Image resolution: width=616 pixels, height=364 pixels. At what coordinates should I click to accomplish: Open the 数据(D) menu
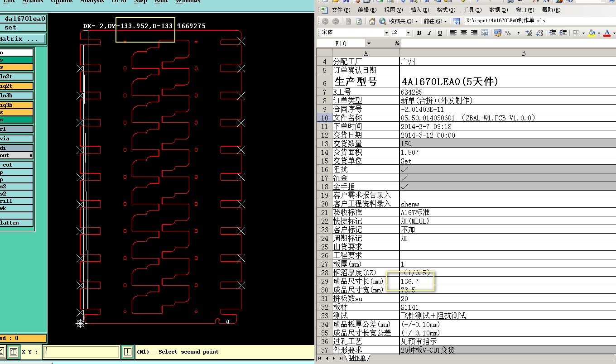[499, 10]
